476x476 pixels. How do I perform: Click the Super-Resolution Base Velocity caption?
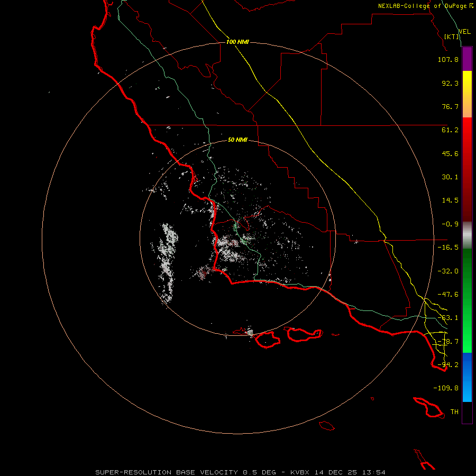240,472
